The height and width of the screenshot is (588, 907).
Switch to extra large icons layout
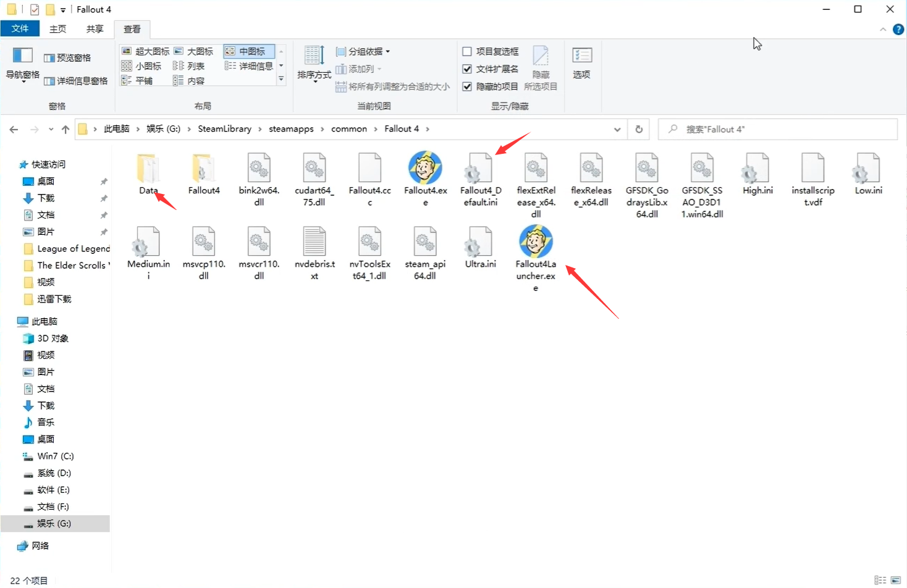(x=145, y=51)
